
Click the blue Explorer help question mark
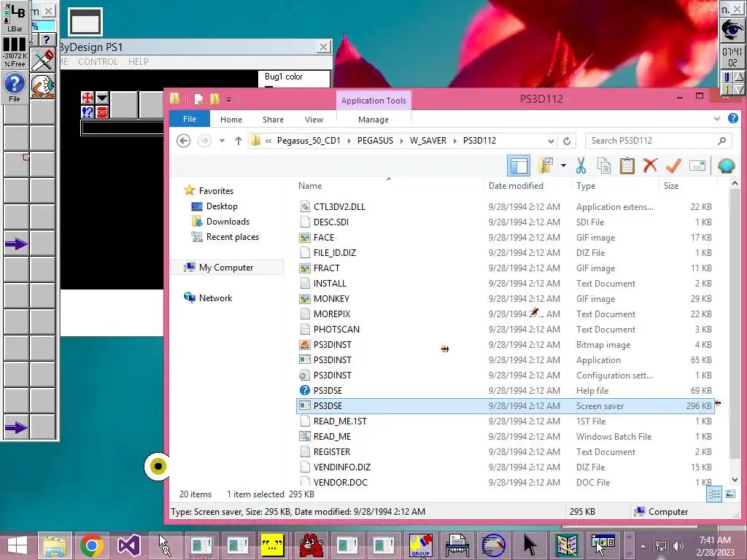[x=732, y=119]
